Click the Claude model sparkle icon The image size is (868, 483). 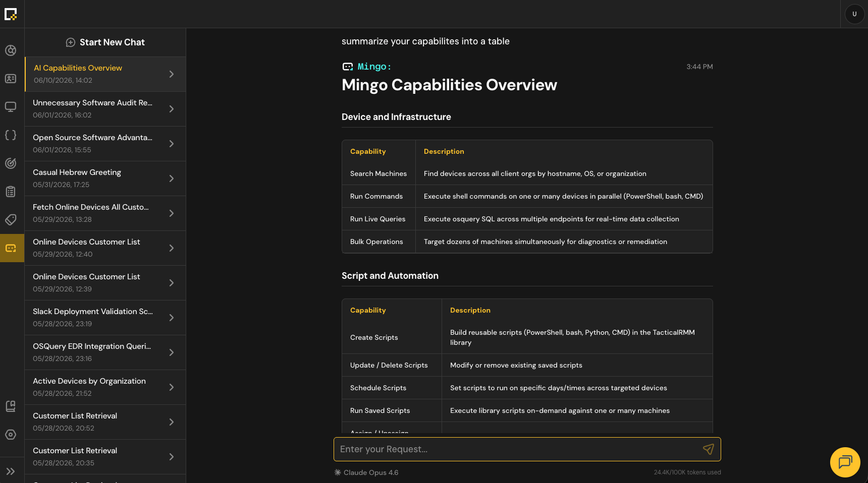coord(338,472)
